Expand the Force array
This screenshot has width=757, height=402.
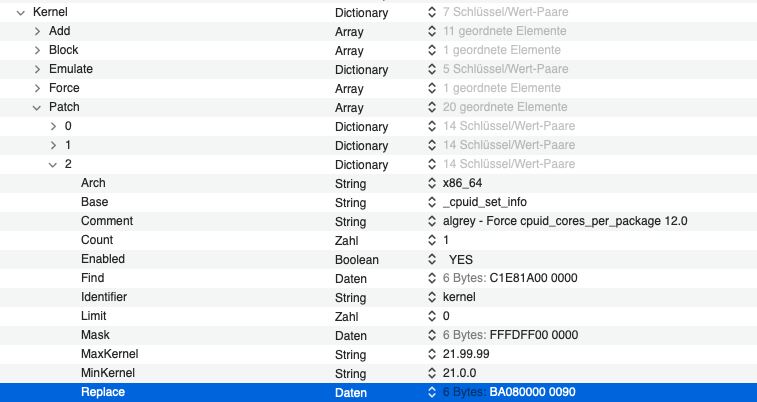pos(37,88)
